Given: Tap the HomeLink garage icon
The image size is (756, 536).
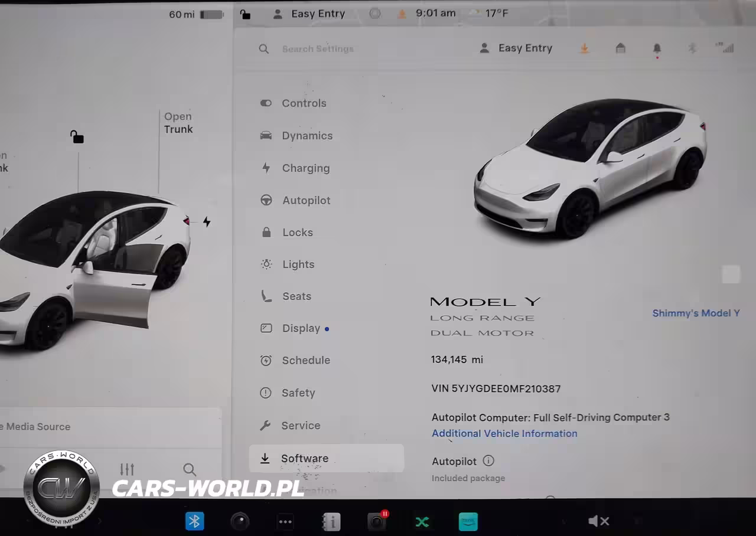Looking at the screenshot, I should pyautogui.click(x=620, y=48).
